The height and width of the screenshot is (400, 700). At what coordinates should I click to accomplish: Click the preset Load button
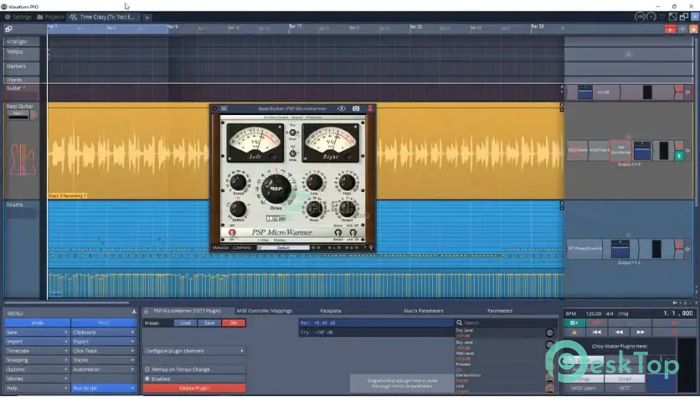click(x=185, y=323)
